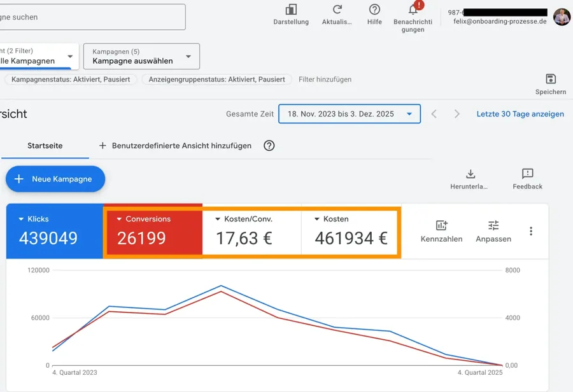Open the Hilfe help icon
The width and height of the screenshot is (573, 392).
pyautogui.click(x=374, y=10)
